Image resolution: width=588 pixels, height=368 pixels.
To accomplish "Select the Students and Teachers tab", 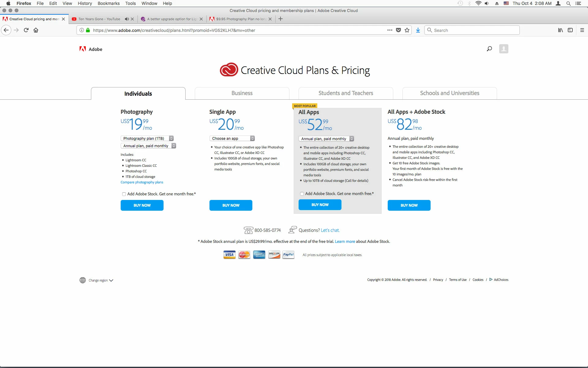I will coord(346,93).
